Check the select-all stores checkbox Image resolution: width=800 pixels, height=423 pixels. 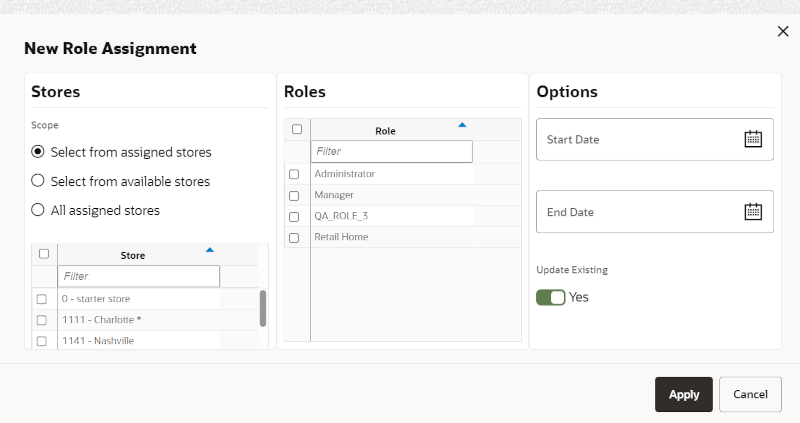44,254
